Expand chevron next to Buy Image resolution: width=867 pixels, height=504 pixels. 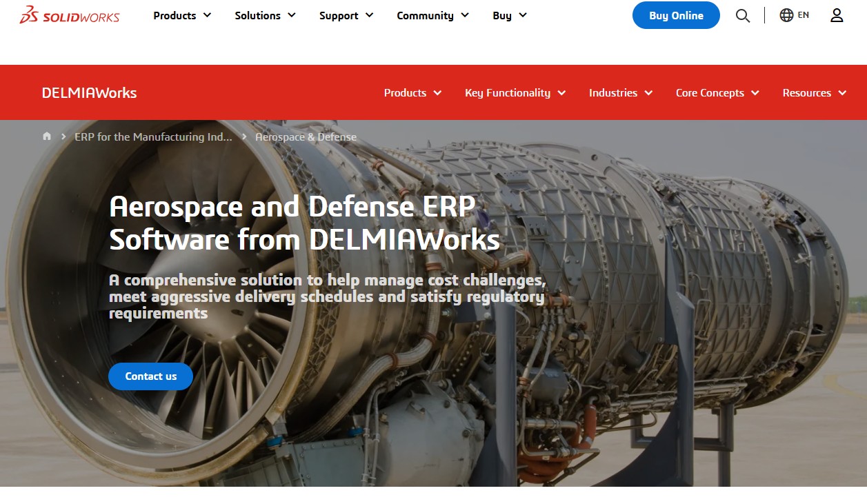(522, 15)
